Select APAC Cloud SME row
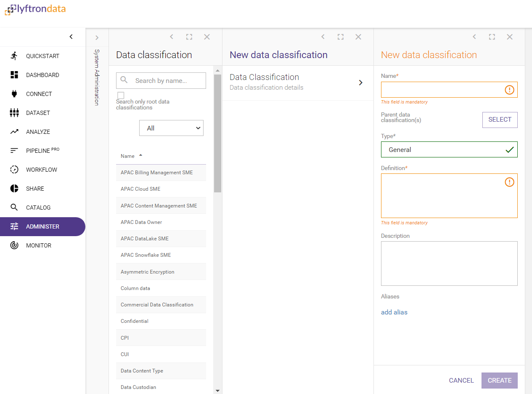The image size is (532, 394). (x=161, y=189)
